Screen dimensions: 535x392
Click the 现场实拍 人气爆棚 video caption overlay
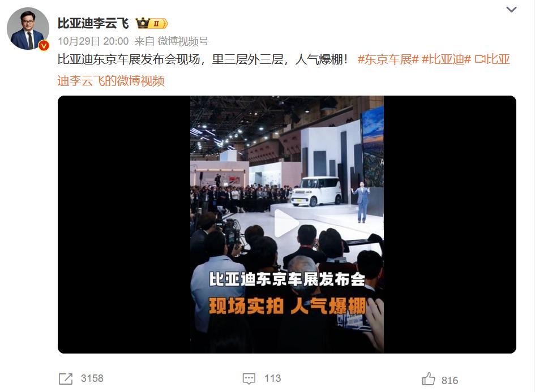click(x=287, y=305)
